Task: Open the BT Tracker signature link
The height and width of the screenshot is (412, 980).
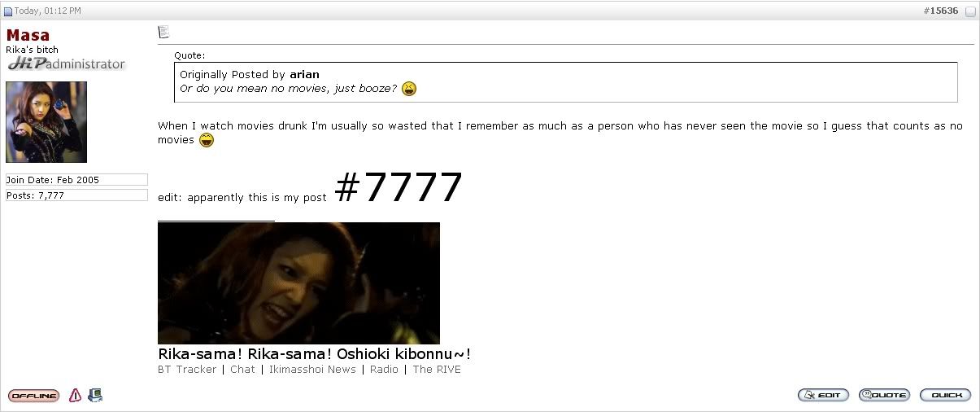Action: click(x=187, y=370)
